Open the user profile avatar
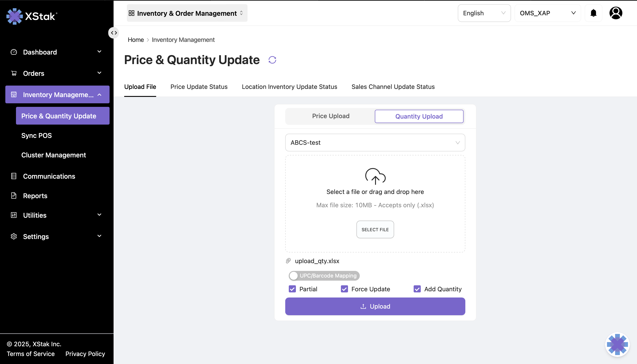The image size is (637, 364). pos(615,13)
